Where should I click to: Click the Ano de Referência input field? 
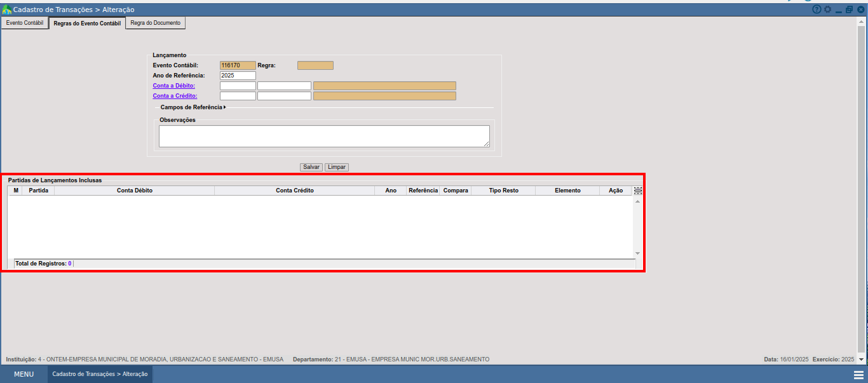pos(238,76)
